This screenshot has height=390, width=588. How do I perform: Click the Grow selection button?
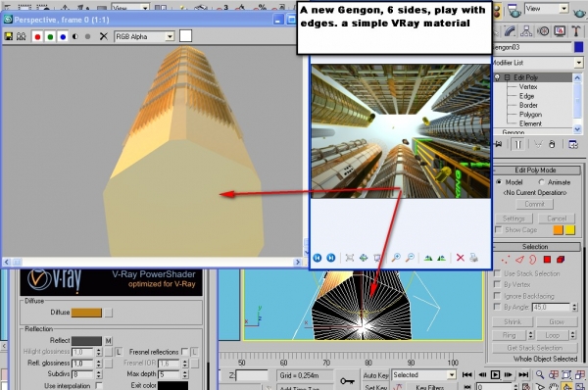click(557, 321)
